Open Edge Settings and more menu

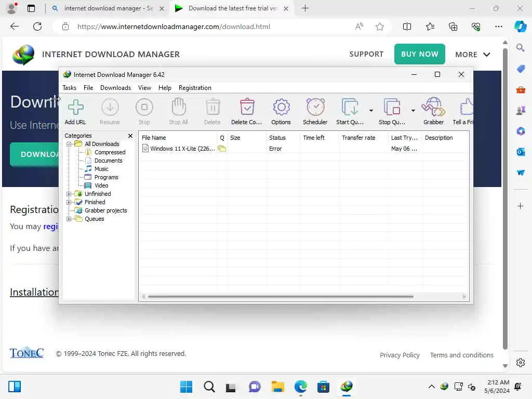498,26
